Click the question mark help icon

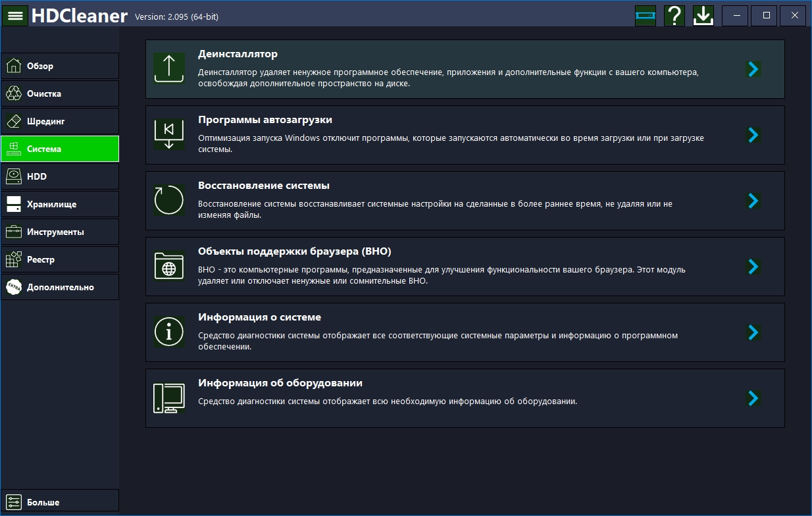click(674, 16)
